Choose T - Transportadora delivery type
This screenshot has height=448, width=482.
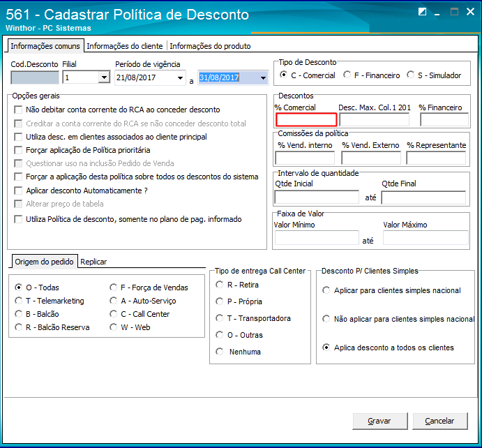tap(220, 318)
